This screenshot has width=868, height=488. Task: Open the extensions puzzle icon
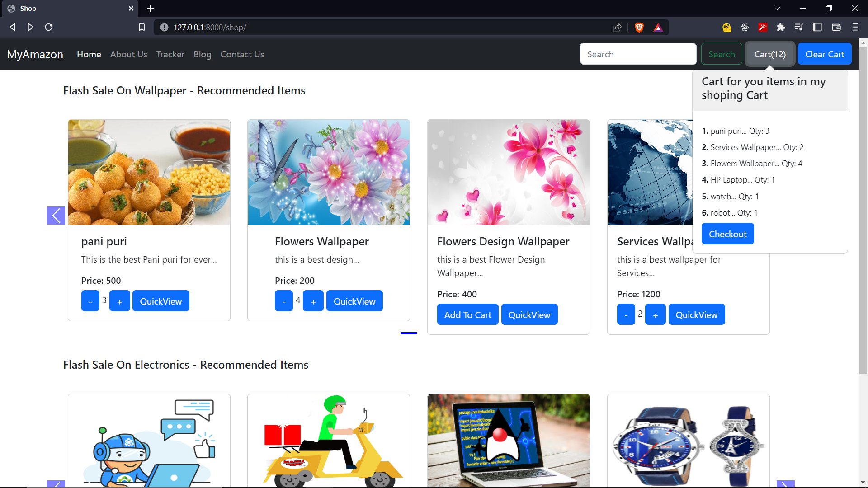(781, 27)
